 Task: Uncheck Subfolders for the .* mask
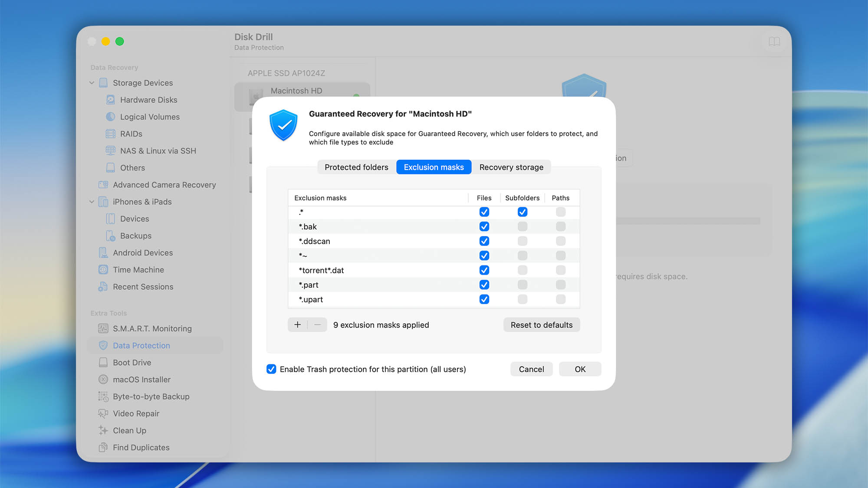coord(523,212)
